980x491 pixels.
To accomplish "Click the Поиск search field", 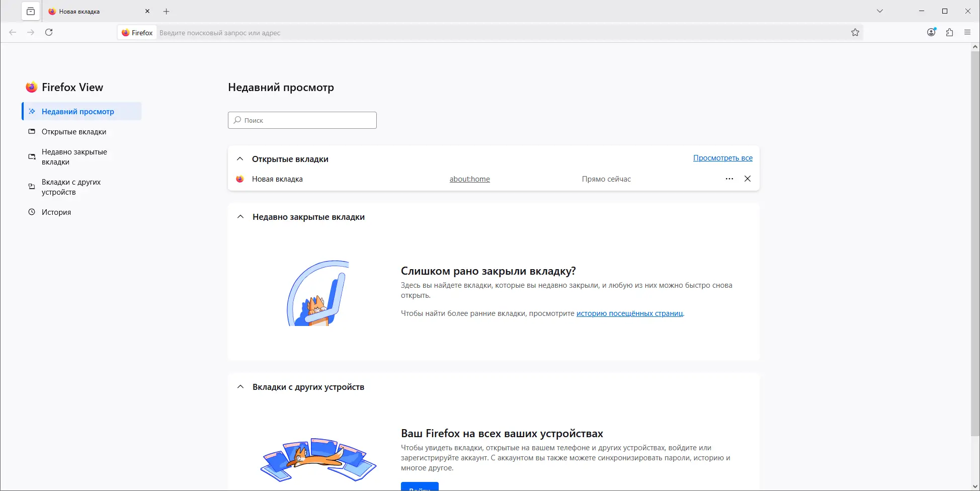I will (x=302, y=120).
